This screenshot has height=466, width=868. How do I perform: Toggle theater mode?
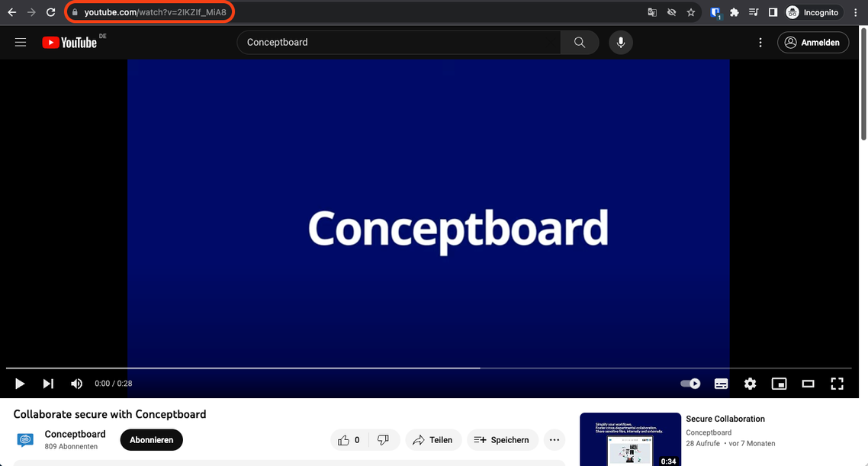click(x=809, y=384)
